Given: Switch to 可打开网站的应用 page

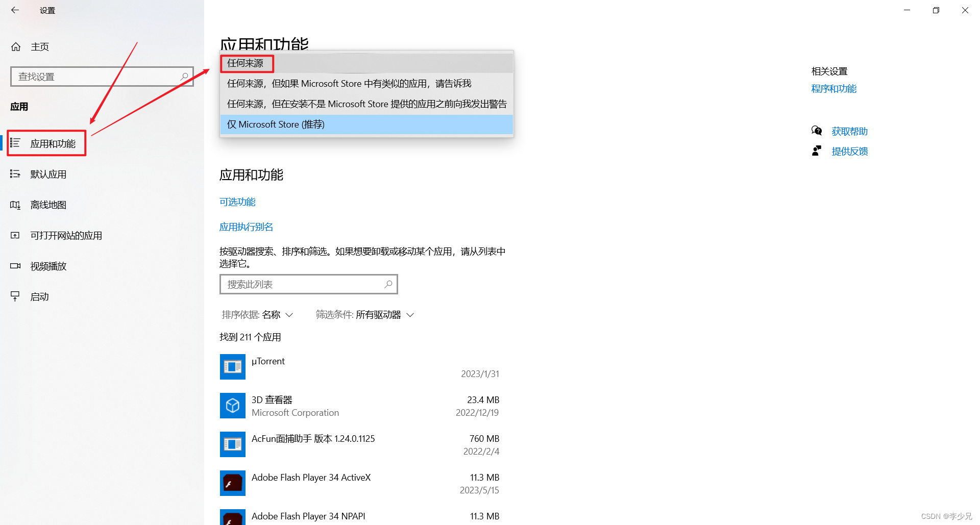Looking at the screenshot, I should coord(66,236).
